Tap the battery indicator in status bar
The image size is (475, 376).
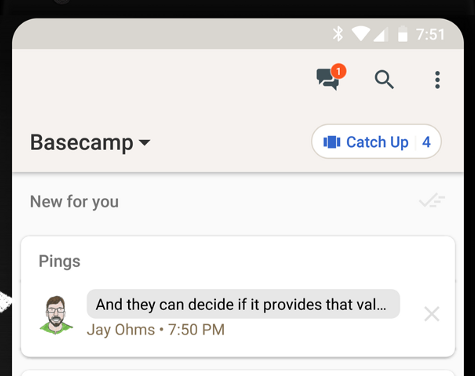[403, 34]
